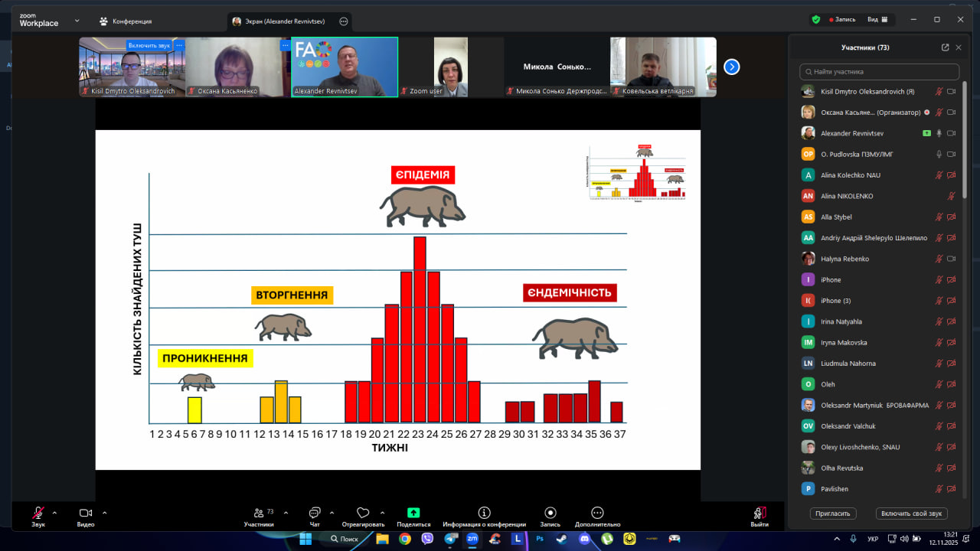Image resolution: width=980 pixels, height=551 pixels.
Task: Pop out the Participants panel
Action: tap(945, 47)
